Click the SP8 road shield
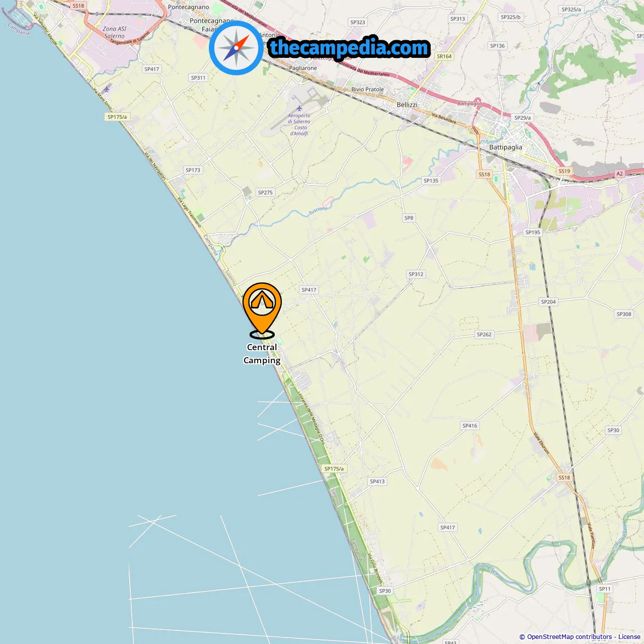 (409, 218)
